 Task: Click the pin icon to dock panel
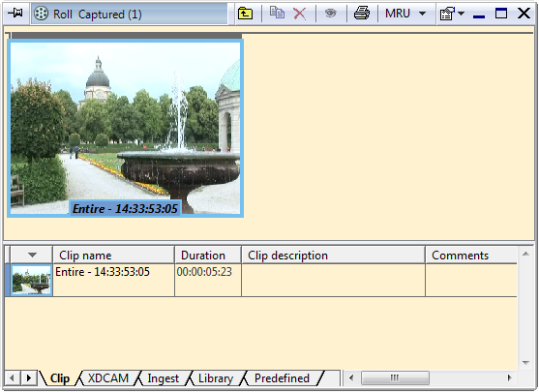click(x=15, y=14)
